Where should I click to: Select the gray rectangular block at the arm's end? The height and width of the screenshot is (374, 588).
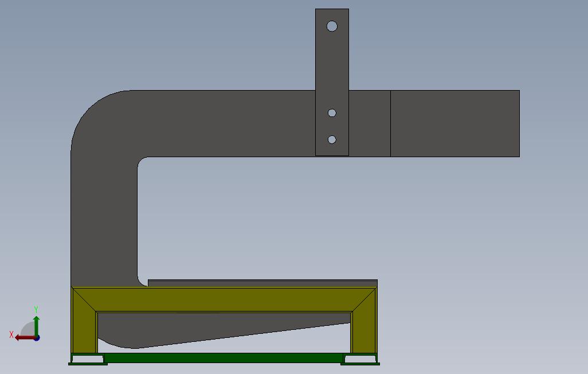pyautogui.click(x=455, y=123)
